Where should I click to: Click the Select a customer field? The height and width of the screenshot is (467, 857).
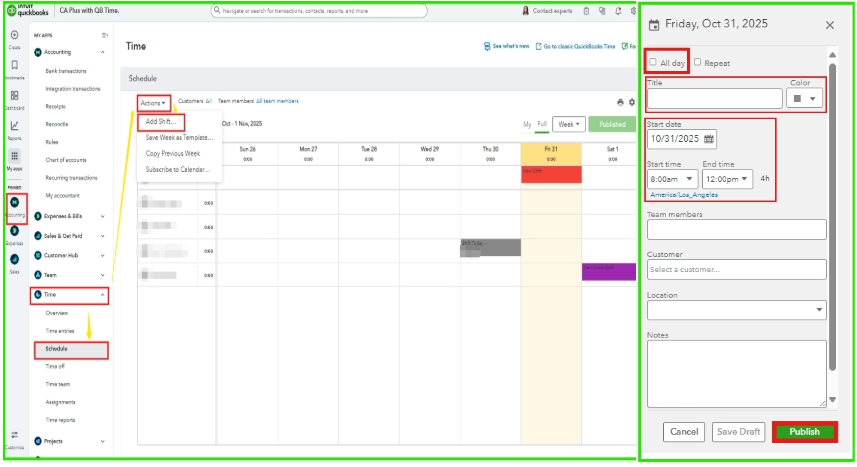click(736, 270)
